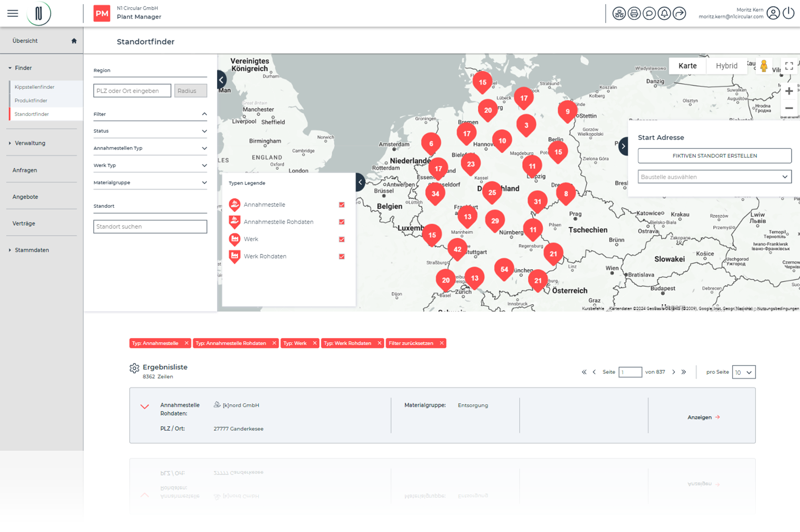Open Ergebnisliste settings gear
The height and width of the screenshot is (532, 800).
pyautogui.click(x=134, y=368)
